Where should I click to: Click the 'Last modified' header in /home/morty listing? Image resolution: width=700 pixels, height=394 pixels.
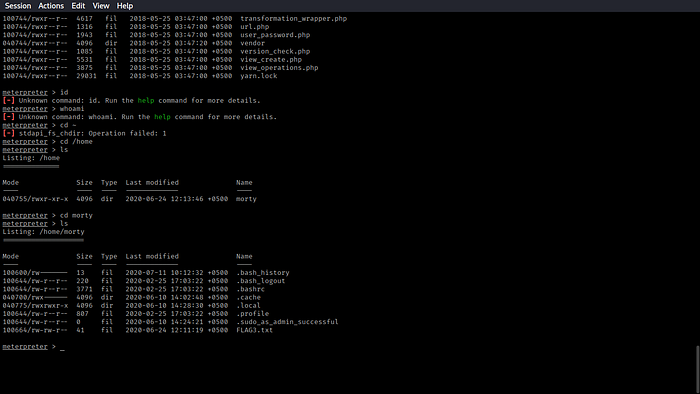tap(152, 257)
